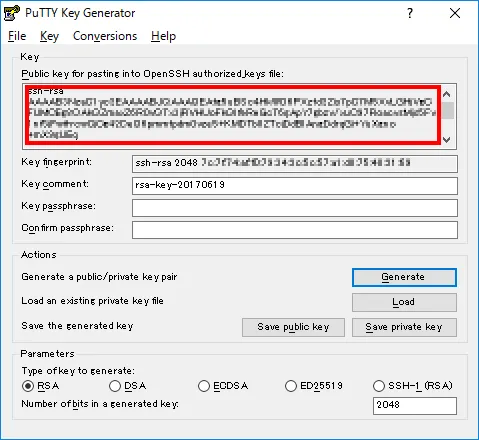
Task: Click the public key box scroll down arrow
Action: click(447, 139)
